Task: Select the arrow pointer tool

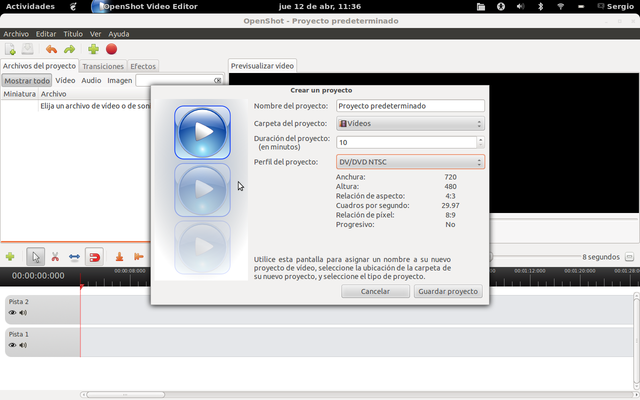Action: click(x=36, y=257)
